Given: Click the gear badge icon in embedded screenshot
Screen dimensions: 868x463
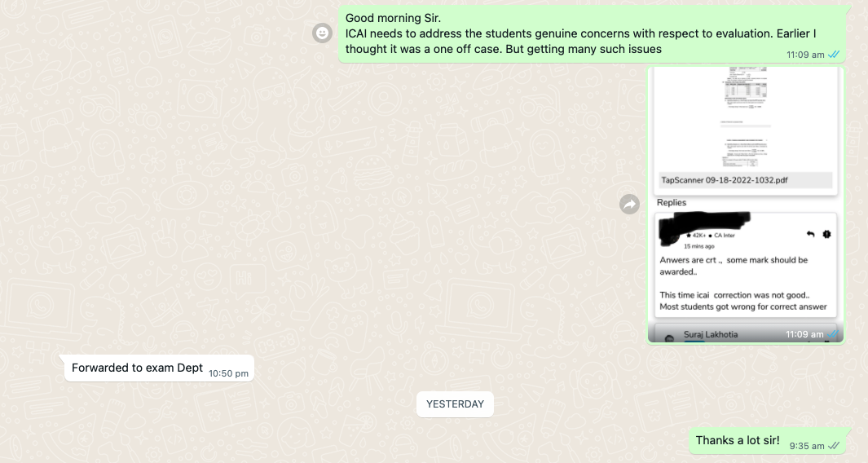Looking at the screenshot, I should 826,234.
